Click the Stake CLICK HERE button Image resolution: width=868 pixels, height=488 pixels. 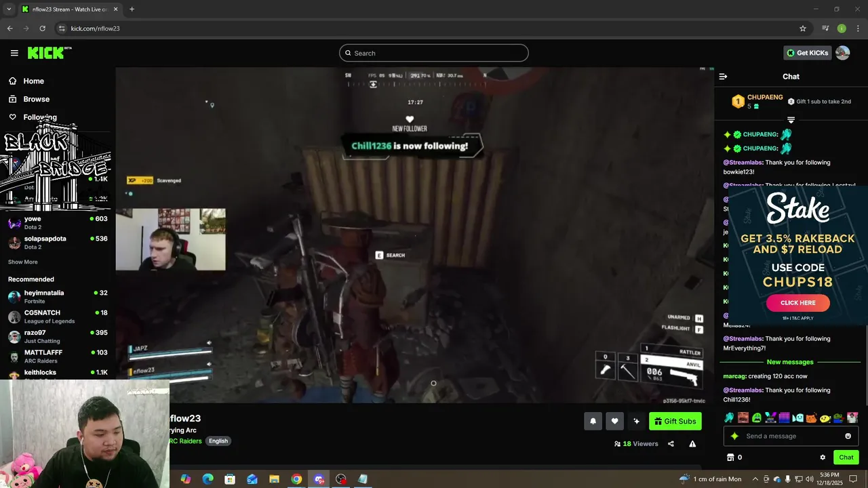point(797,303)
